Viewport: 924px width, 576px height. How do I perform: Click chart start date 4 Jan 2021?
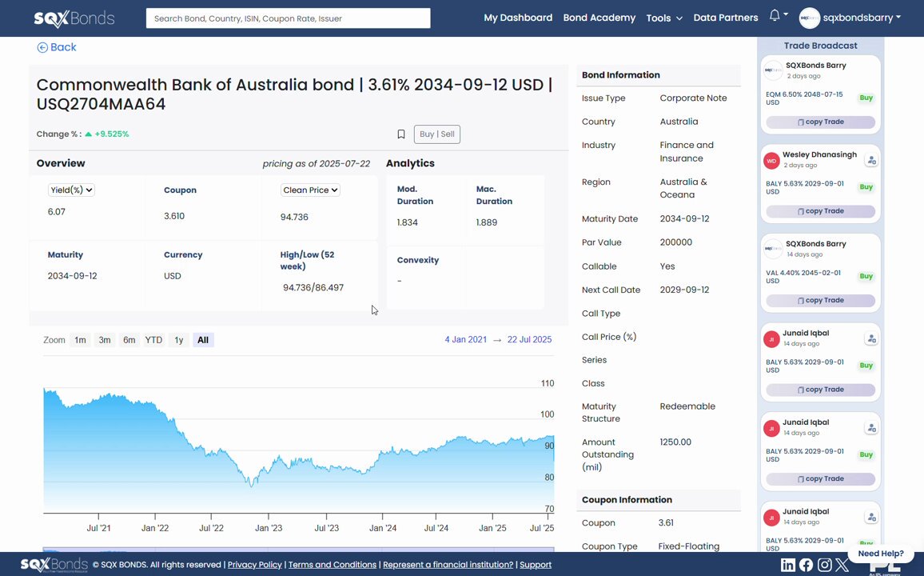coord(465,339)
